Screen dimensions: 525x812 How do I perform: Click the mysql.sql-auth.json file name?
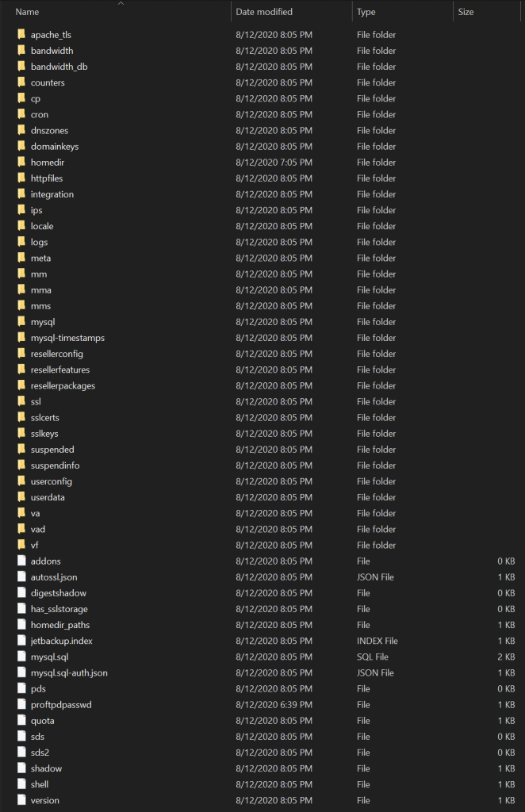tap(69, 673)
